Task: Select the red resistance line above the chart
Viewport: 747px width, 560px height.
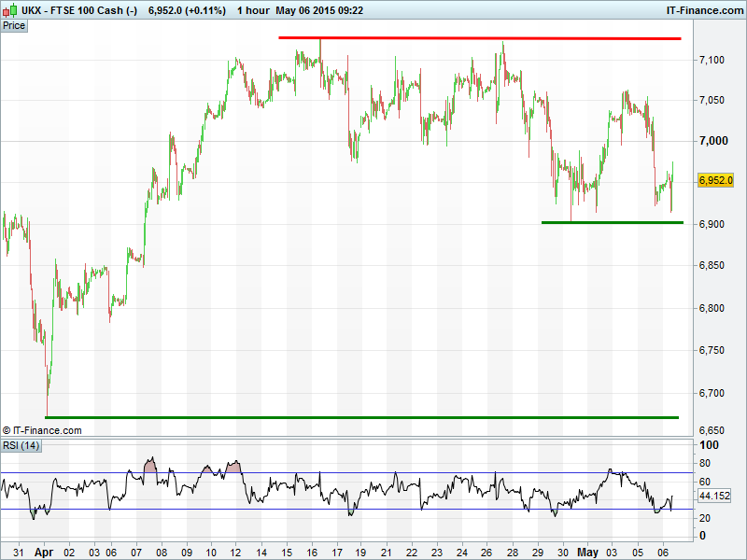Action: [x=480, y=38]
